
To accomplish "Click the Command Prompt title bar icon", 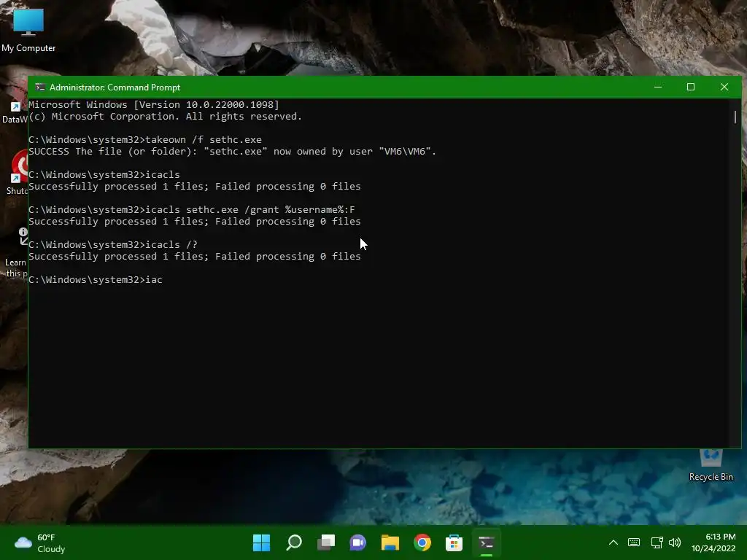I will coord(40,87).
